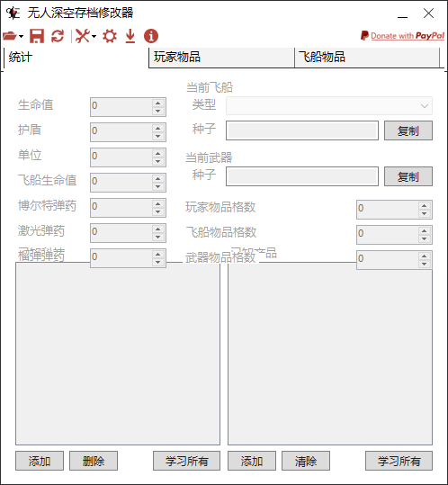Click the left list box area

(x=118, y=354)
